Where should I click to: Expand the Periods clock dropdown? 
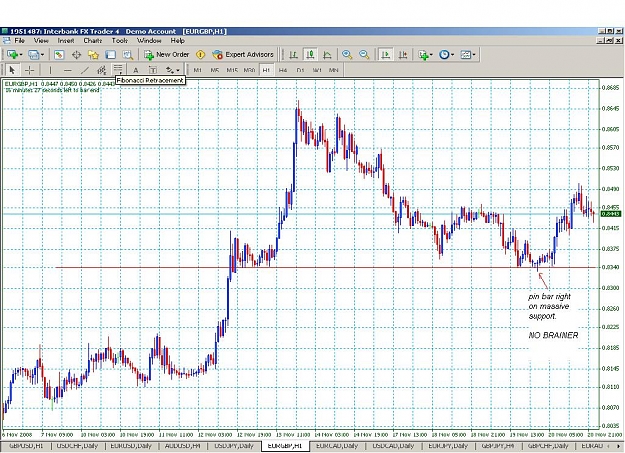click(x=452, y=55)
